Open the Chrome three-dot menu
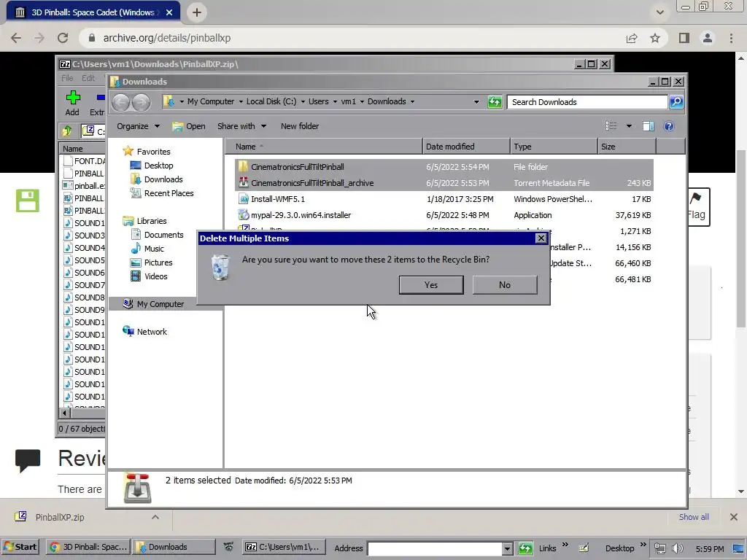This screenshot has width=747, height=560. [x=731, y=38]
